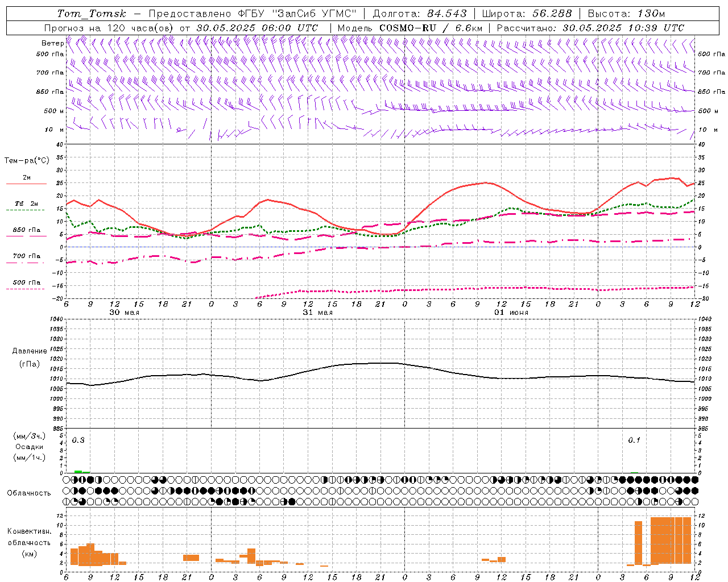Click the "(гПа)" unit label under Давление
Viewport: 728px width, 582px height.
pyautogui.click(x=29, y=364)
